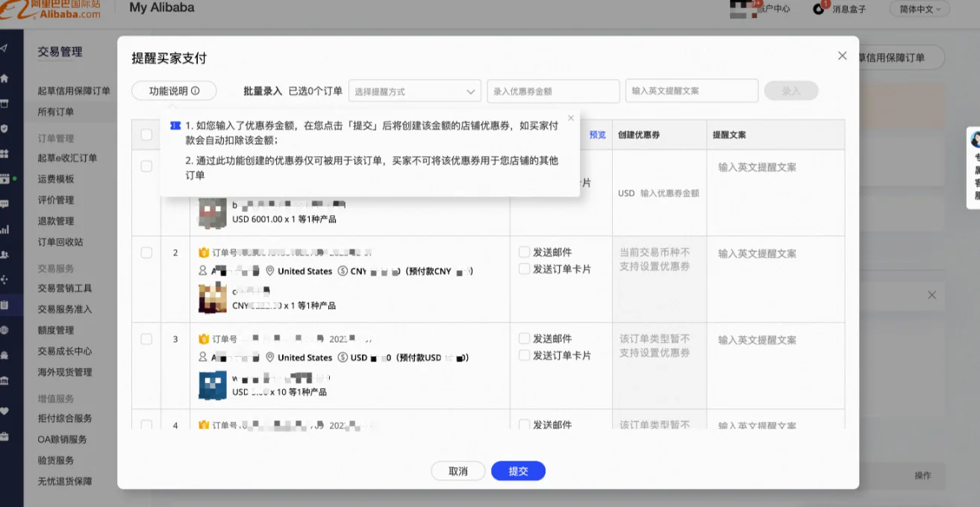Click the 当前交易币种不支持设置优惠券 notice
The image size is (980, 507).
(x=655, y=259)
